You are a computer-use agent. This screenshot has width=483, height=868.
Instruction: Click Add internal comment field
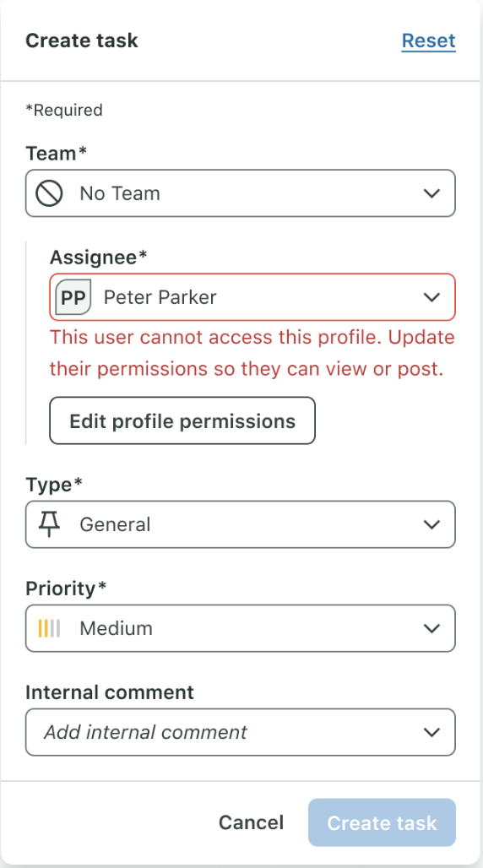tap(241, 732)
